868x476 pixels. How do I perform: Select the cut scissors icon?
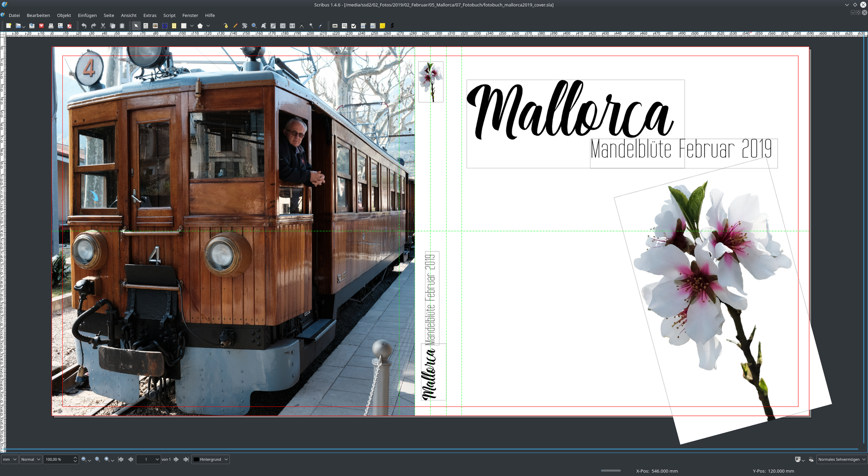pyautogui.click(x=103, y=26)
